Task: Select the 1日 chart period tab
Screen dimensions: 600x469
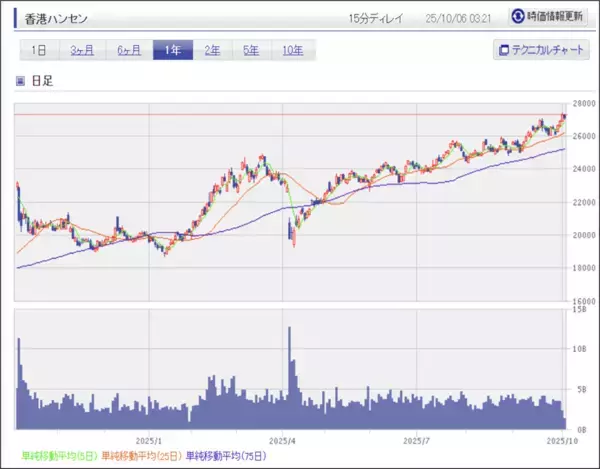Action: pos(38,50)
